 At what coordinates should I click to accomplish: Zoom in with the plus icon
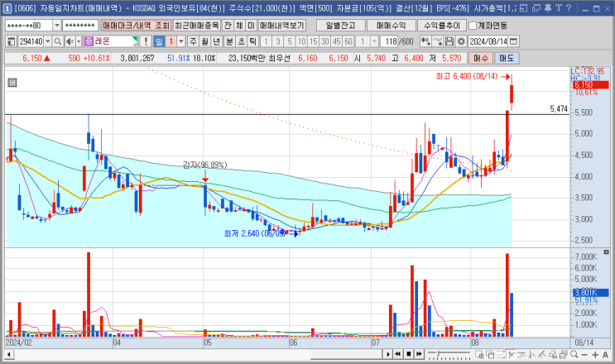click(x=595, y=355)
